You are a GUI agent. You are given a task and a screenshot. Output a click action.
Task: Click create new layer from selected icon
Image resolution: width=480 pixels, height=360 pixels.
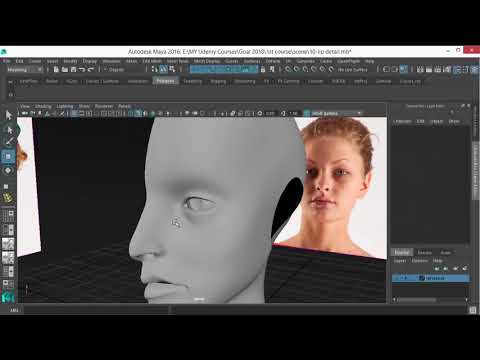click(465, 268)
